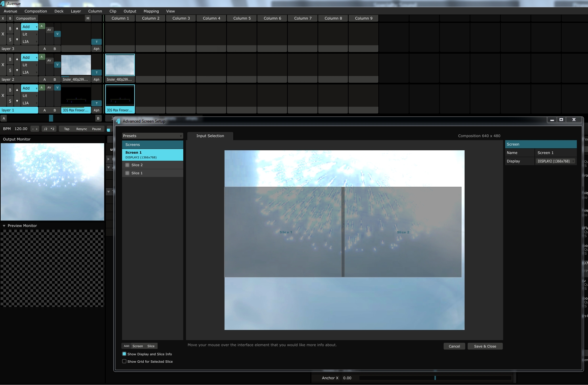Bypass layer 2 using its B button
The height and width of the screenshot is (385, 588).
[x=10, y=59]
